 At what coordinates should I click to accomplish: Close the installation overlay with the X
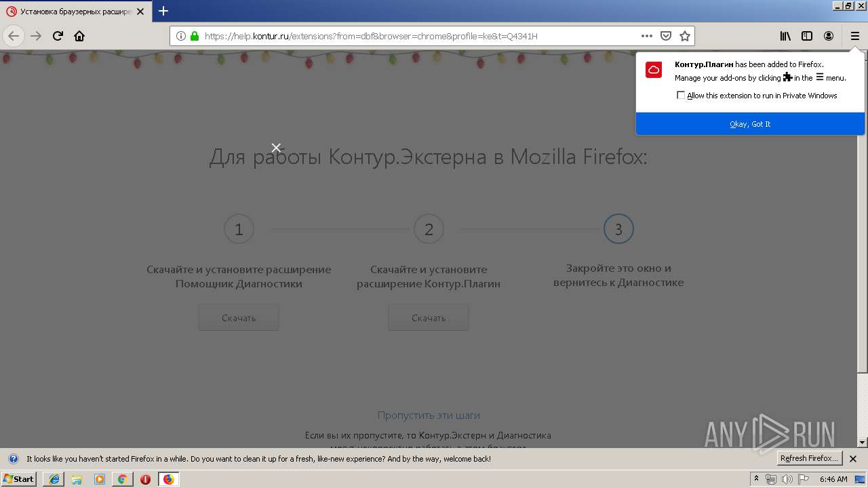tap(276, 148)
